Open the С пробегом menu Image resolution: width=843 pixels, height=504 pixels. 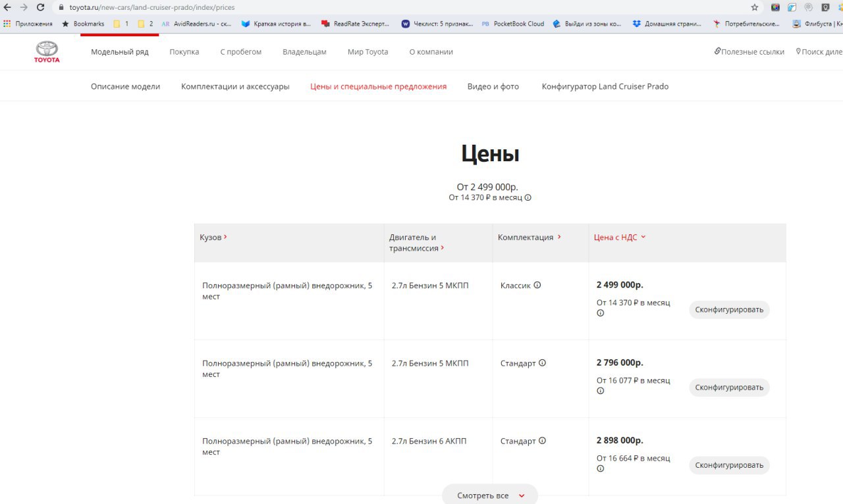(x=241, y=52)
